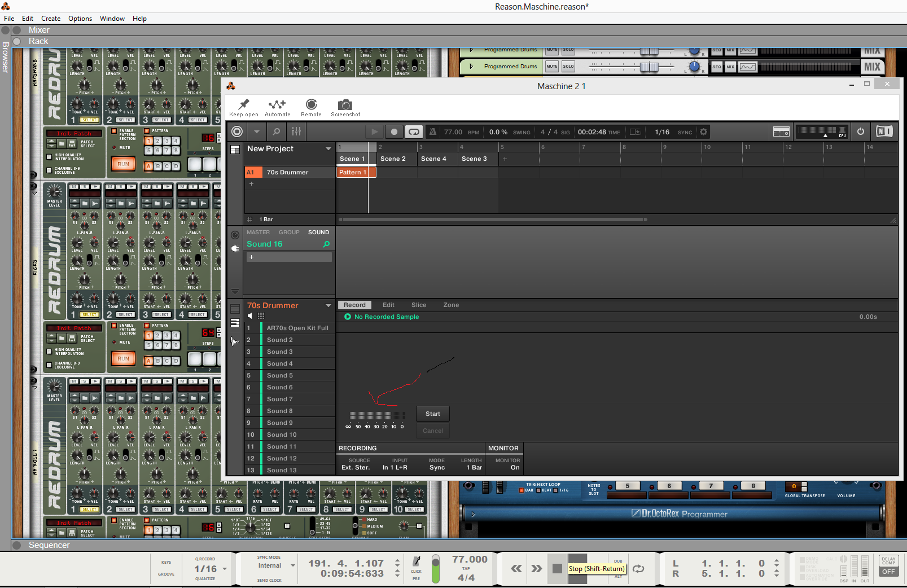The image size is (907, 588).
Task: Click the Maschine Record circle button
Action: (x=394, y=132)
